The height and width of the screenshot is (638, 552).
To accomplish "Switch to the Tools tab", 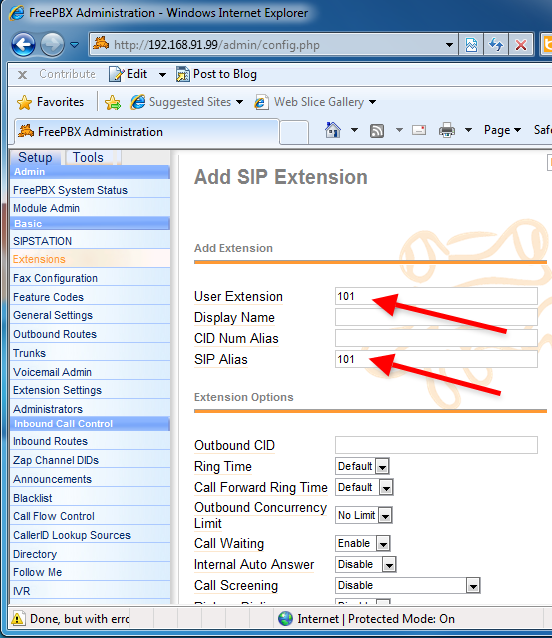I will (88, 157).
